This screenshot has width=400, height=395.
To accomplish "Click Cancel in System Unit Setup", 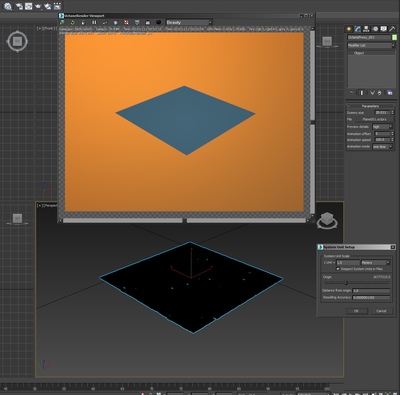I will 381,311.
